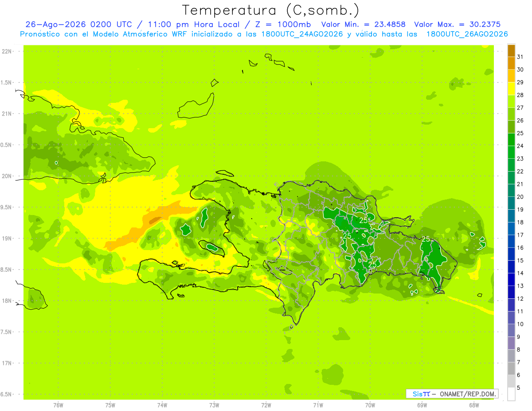Click the '74W' longitude label
The width and height of the screenshot is (532, 411).
point(162,405)
